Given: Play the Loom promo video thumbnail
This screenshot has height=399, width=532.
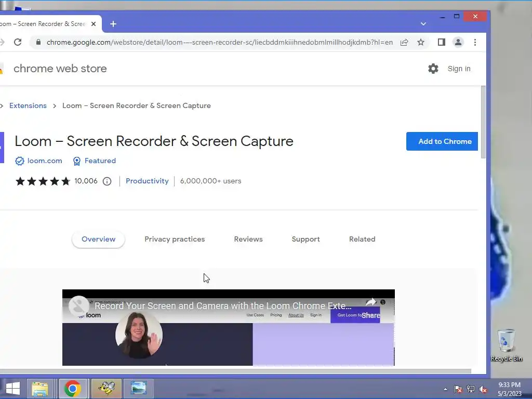Looking at the screenshot, I should 229,328.
